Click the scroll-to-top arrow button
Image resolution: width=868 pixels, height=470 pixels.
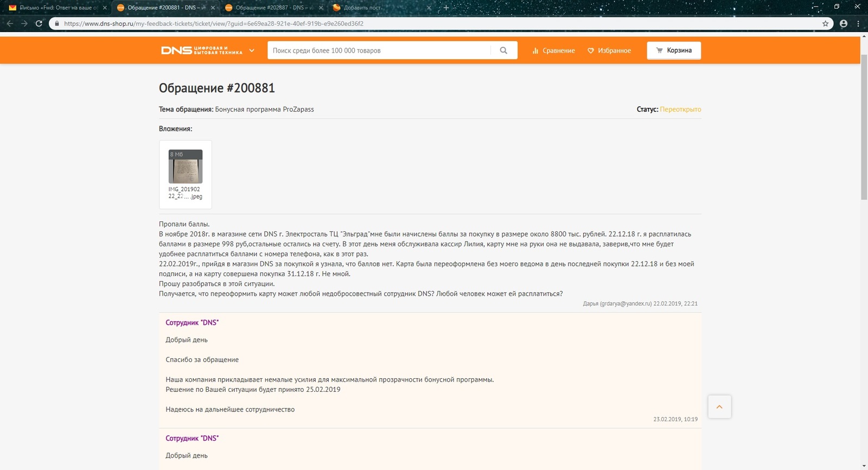tap(719, 407)
